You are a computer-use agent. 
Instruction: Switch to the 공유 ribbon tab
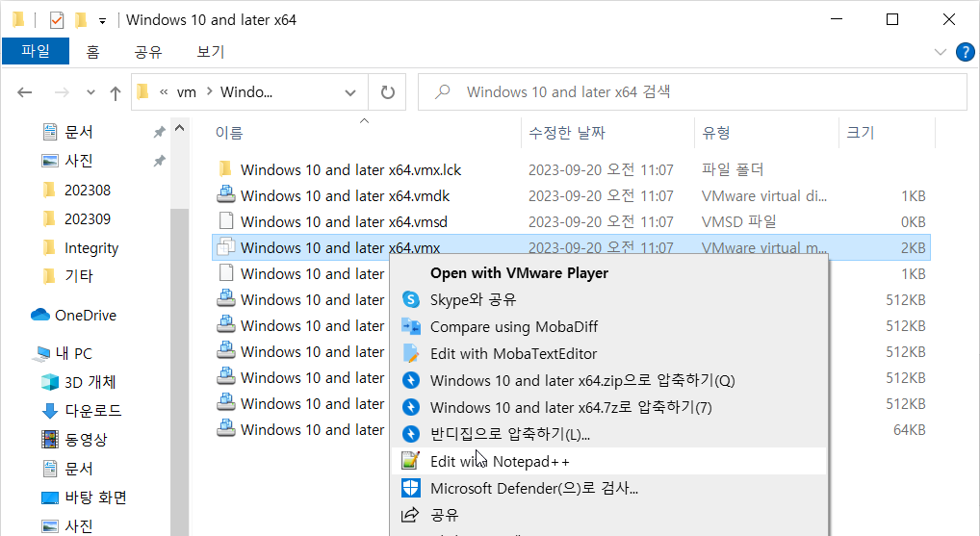[148, 51]
